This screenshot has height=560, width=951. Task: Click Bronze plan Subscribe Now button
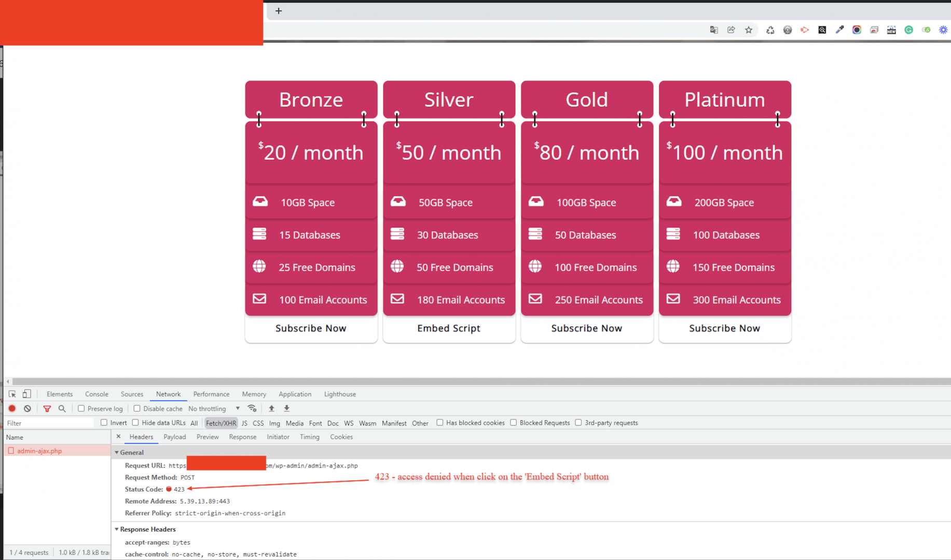(311, 328)
